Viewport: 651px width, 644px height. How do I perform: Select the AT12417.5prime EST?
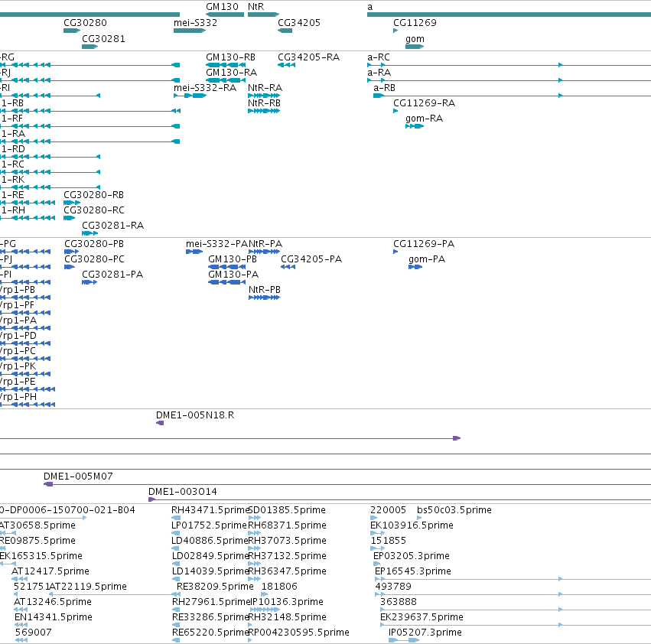[x=20, y=579]
